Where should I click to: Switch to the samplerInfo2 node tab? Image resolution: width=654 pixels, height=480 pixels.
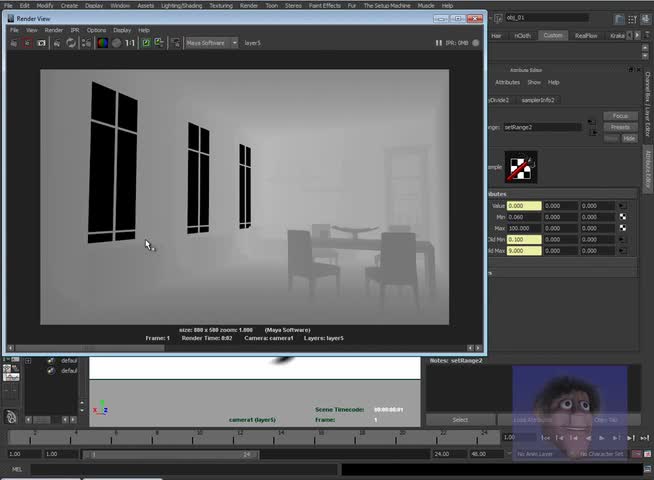point(538,100)
